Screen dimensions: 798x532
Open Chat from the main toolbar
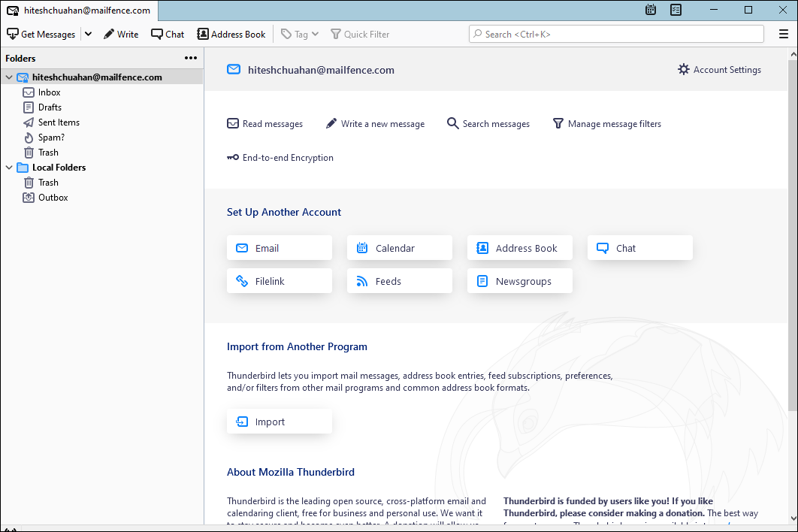(x=168, y=34)
